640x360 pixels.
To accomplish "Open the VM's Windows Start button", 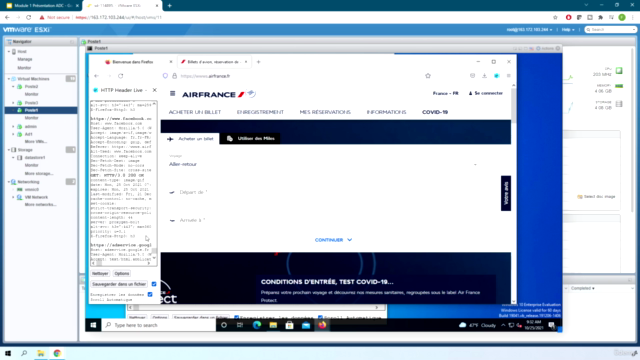I will point(93,325).
